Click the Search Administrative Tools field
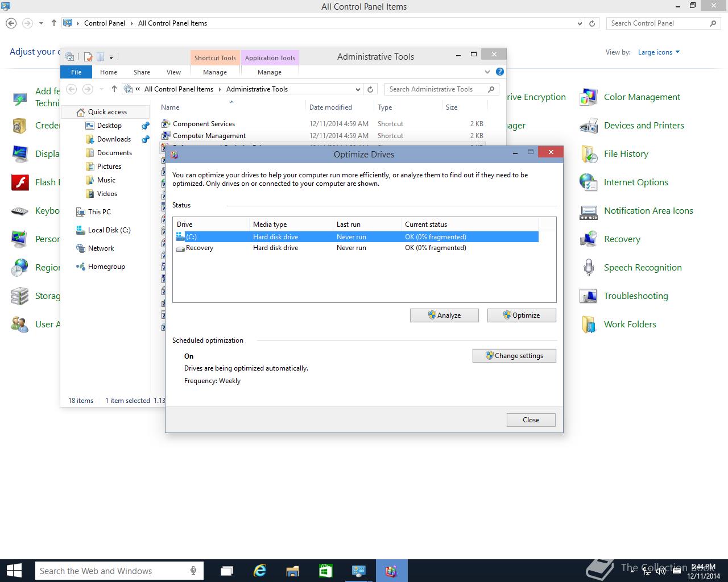 pos(441,89)
